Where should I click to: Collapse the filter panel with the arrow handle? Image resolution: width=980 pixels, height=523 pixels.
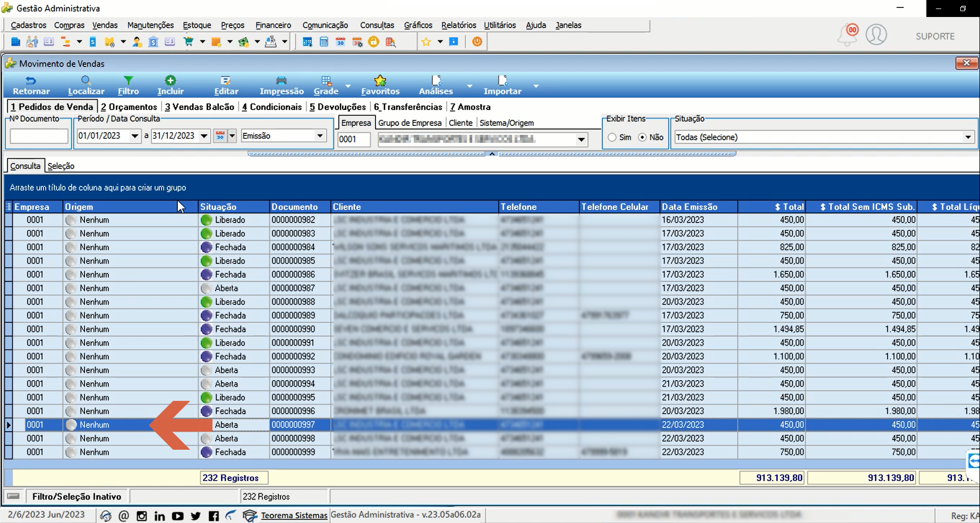(492, 154)
